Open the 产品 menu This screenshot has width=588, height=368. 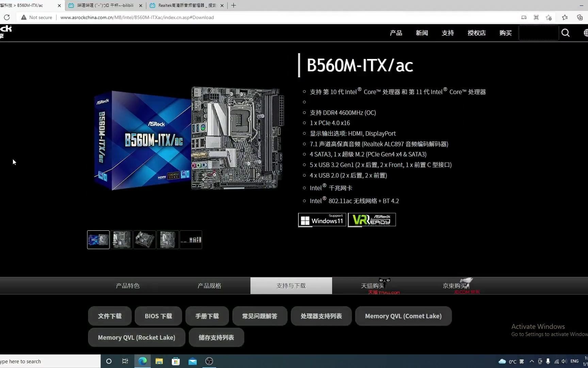(396, 33)
